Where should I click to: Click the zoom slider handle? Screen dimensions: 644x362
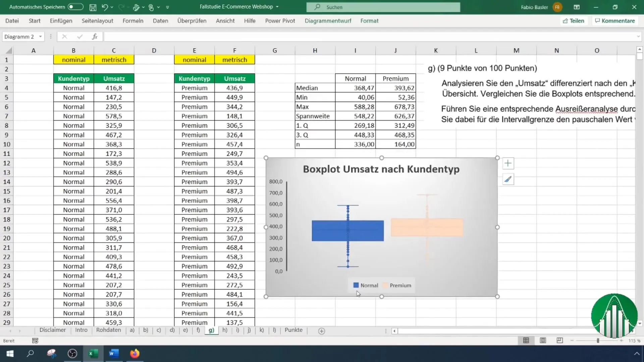point(598,341)
